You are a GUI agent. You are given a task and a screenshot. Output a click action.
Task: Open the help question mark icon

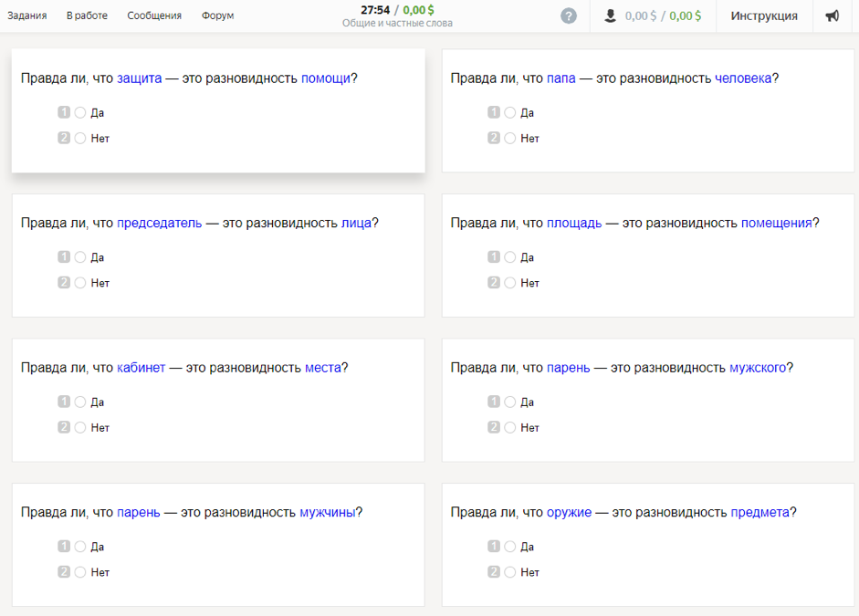pyautogui.click(x=569, y=16)
